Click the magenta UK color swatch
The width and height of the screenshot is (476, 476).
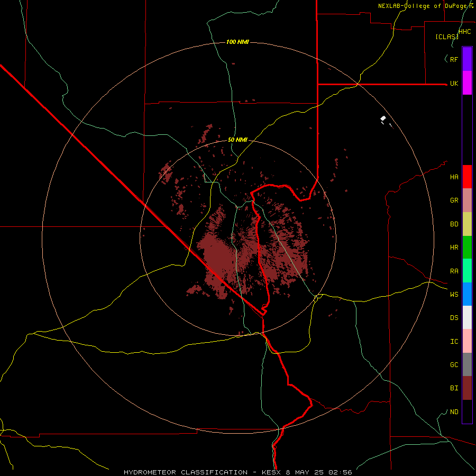point(467,83)
